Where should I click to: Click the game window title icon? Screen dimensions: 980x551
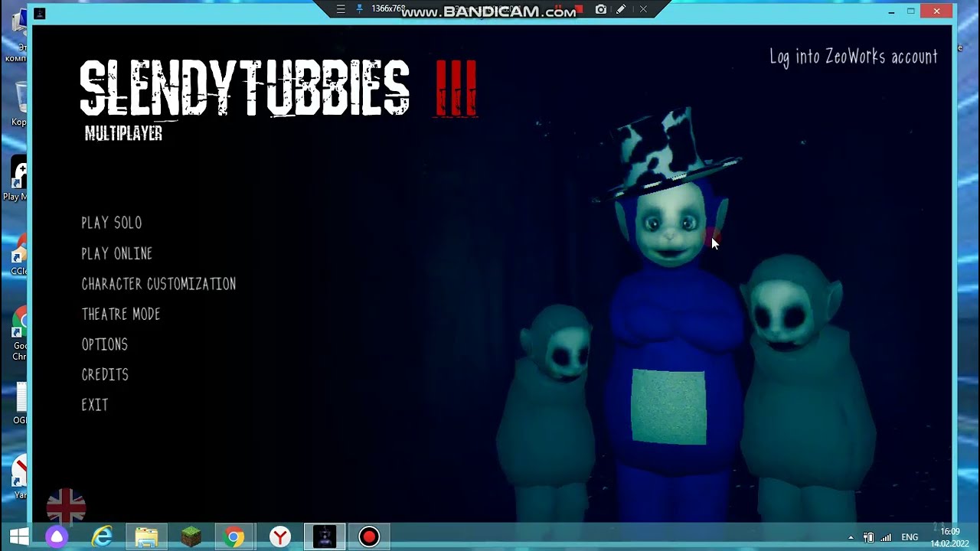coord(40,13)
